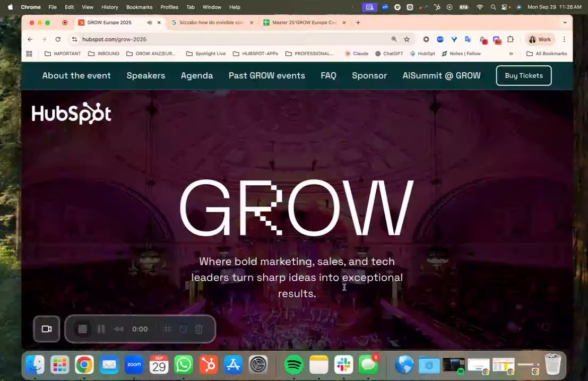Open Launchpad from the dock
Image resolution: width=588 pixels, height=381 pixels.
click(x=59, y=365)
